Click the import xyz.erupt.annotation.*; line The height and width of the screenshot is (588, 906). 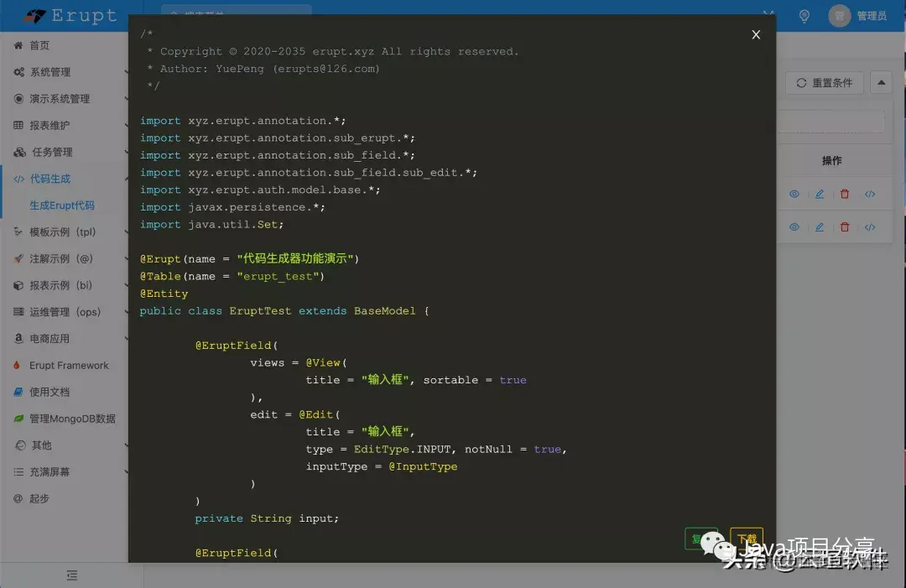(242, 121)
